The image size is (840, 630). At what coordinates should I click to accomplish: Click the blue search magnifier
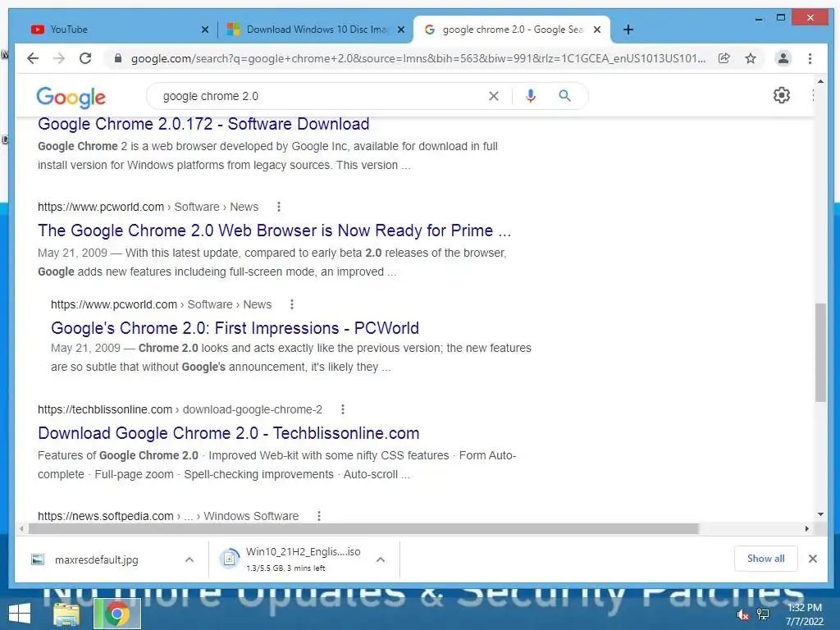(x=564, y=96)
